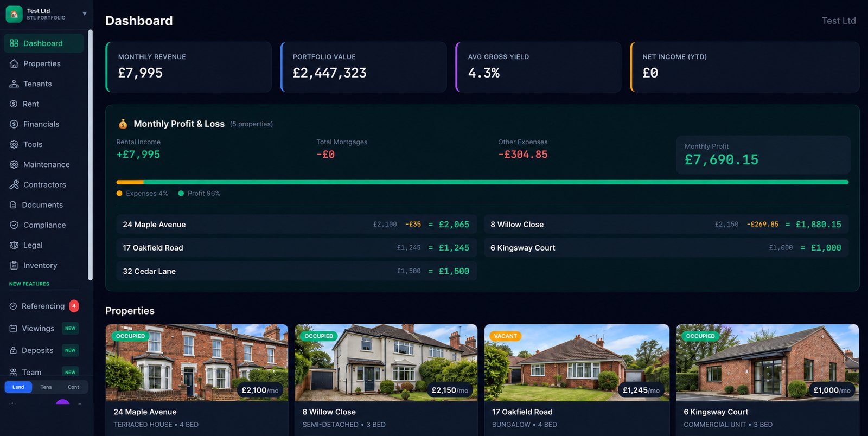Viewport: 868px width, 436px height.
Task: Click the Dashboard grid icon
Action: tap(14, 43)
